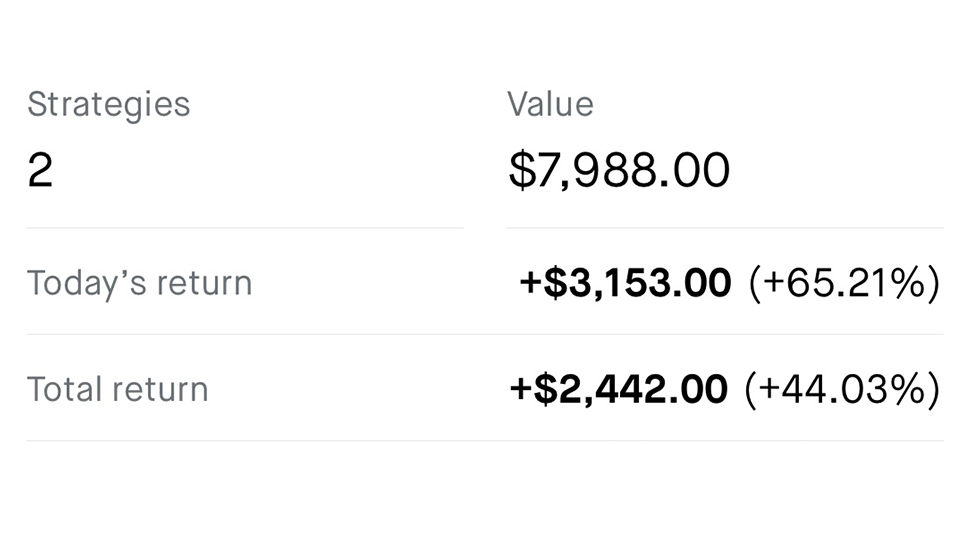Open the $7,988.00 portfolio value
Image resolution: width=960 pixels, height=539 pixels.
tap(619, 170)
